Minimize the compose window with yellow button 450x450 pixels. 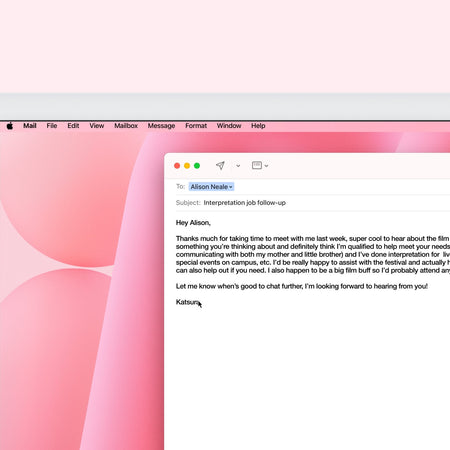(x=187, y=166)
